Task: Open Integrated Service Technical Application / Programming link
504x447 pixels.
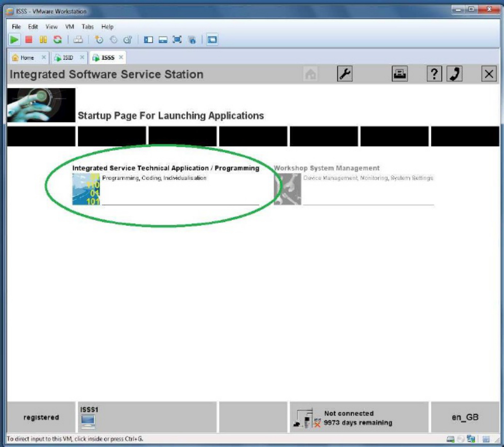Action: click(165, 168)
